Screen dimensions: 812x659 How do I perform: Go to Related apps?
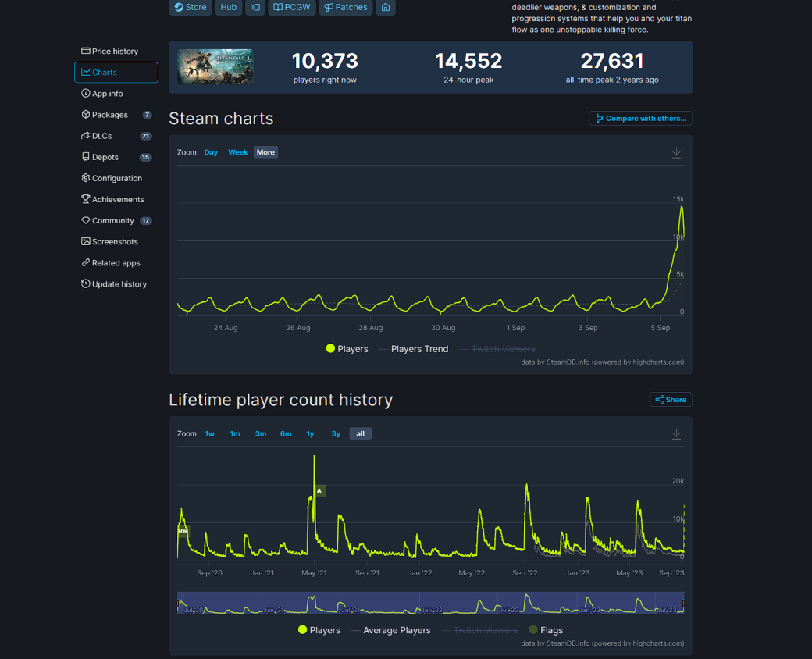(x=116, y=263)
